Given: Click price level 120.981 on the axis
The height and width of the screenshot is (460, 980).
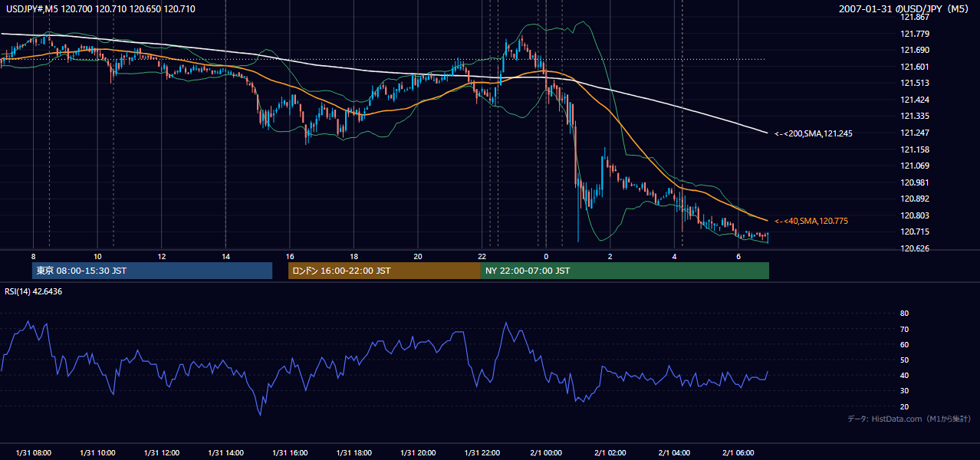Looking at the screenshot, I should point(916,182).
